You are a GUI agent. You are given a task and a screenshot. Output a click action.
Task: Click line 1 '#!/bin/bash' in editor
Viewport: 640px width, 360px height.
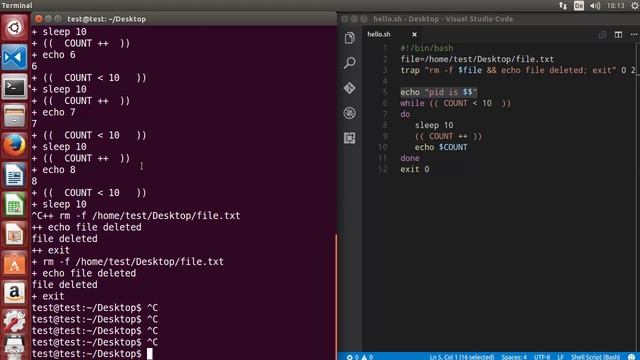pos(427,48)
